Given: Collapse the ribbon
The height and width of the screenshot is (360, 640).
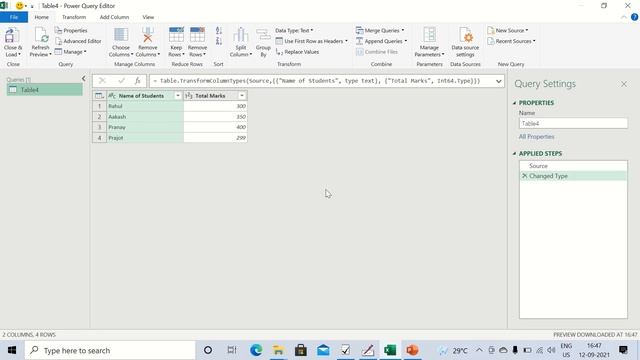Looking at the screenshot, I should 624,17.
